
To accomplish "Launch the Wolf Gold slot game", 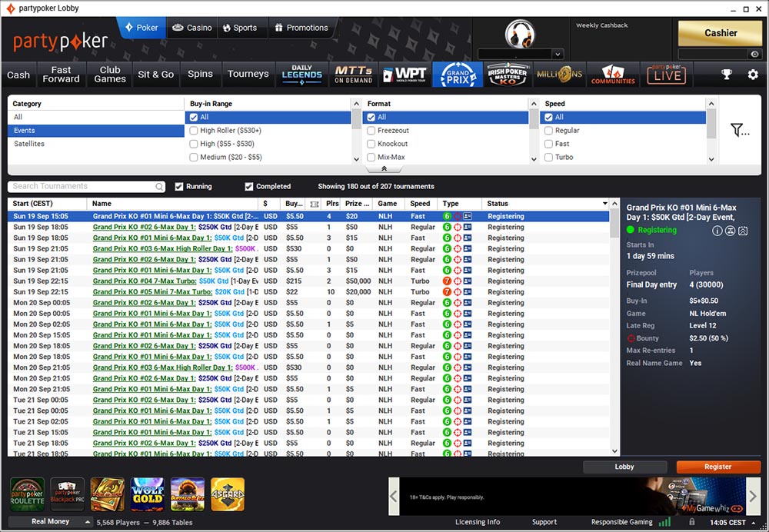I will 148,494.
